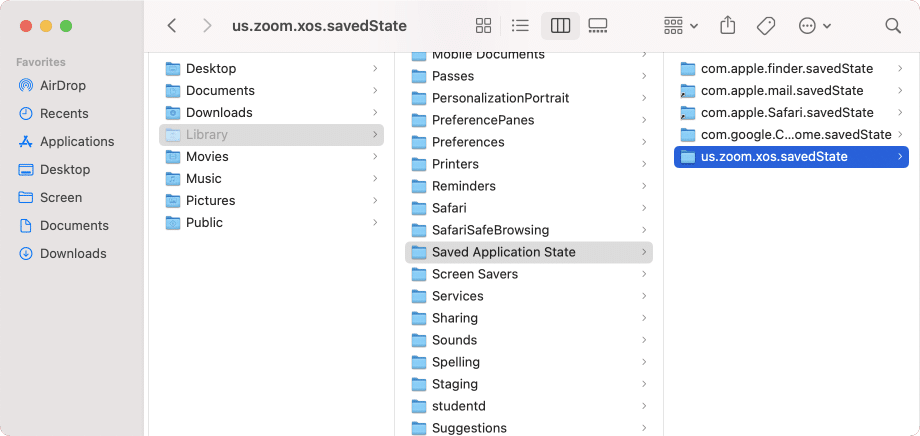Select com.apple.Safari.savedState alias
This screenshot has height=436, width=920.
click(x=791, y=113)
